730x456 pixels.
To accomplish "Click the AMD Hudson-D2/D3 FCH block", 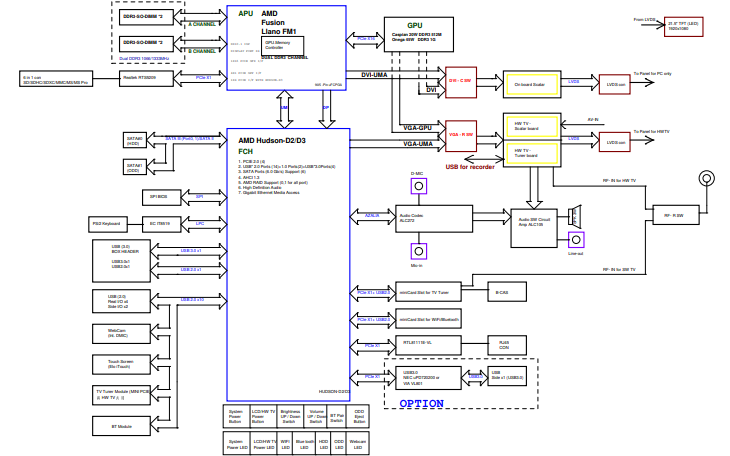I will [288, 265].
